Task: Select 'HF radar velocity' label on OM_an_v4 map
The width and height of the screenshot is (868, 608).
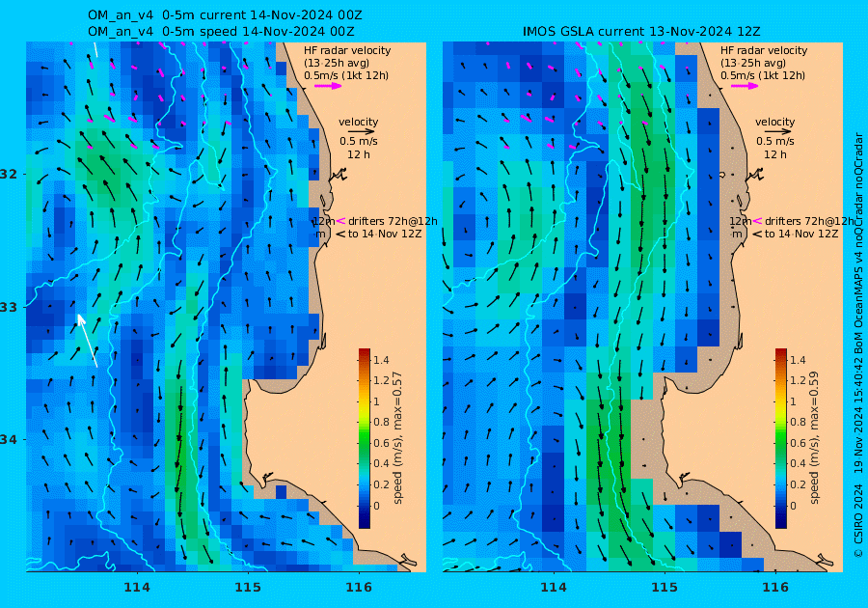Action: (347, 50)
